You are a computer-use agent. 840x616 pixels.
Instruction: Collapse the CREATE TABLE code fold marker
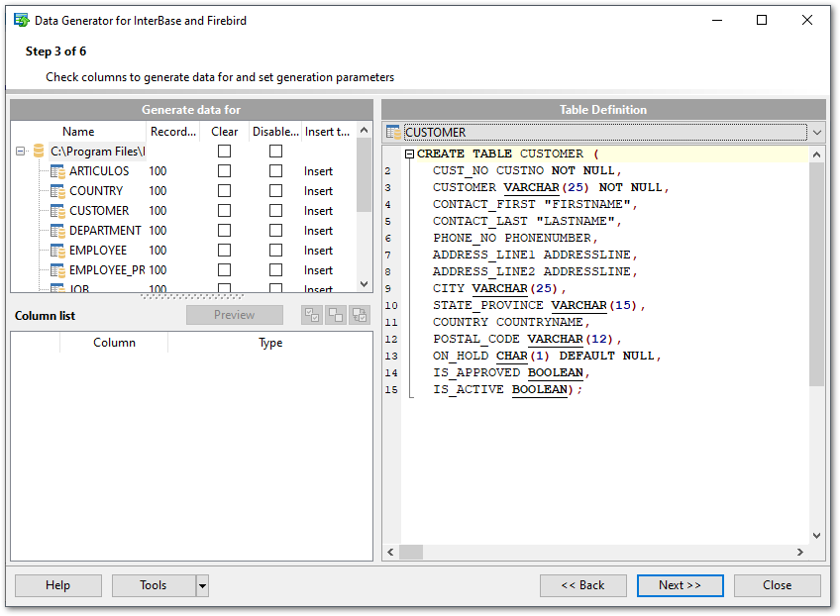click(409, 154)
